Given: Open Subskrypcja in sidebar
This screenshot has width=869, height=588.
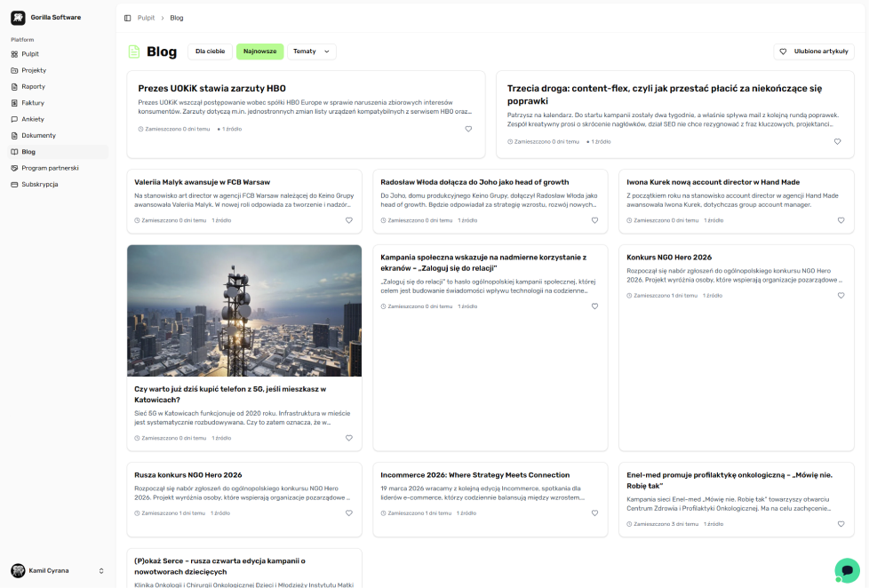Looking at the screenshot, I should (40, 184).
